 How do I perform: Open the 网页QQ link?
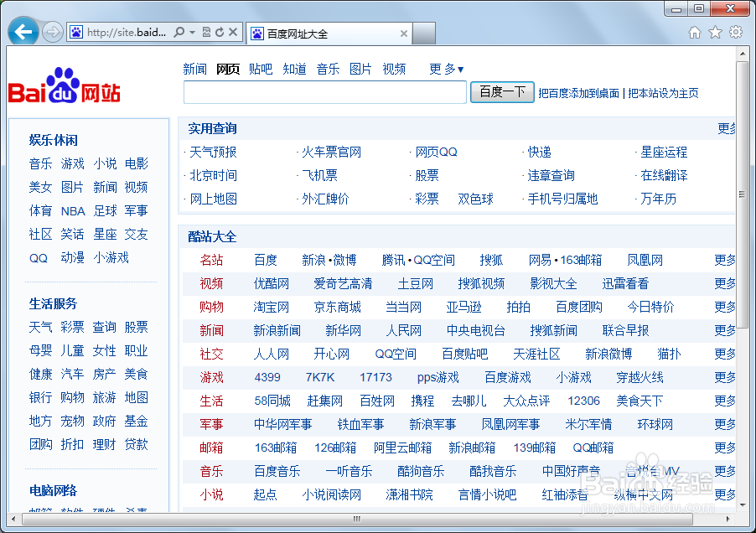[x=437, y=153]
